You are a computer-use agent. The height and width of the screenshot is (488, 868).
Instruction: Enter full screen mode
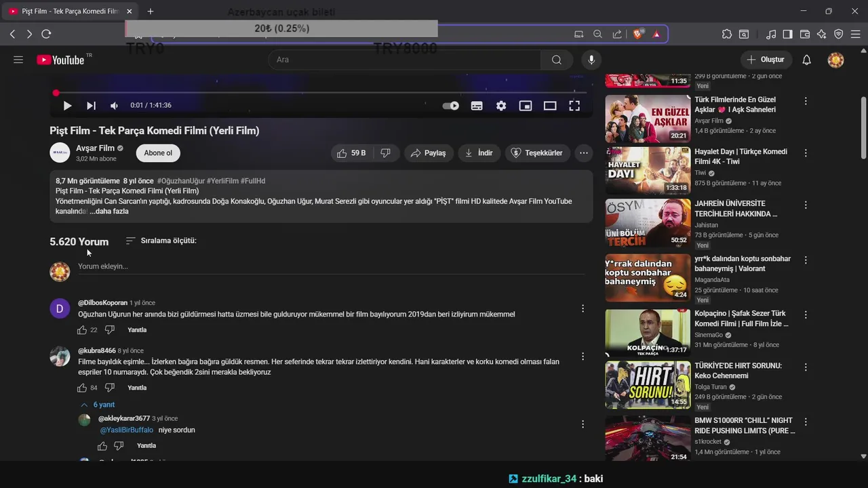(574, 106)
